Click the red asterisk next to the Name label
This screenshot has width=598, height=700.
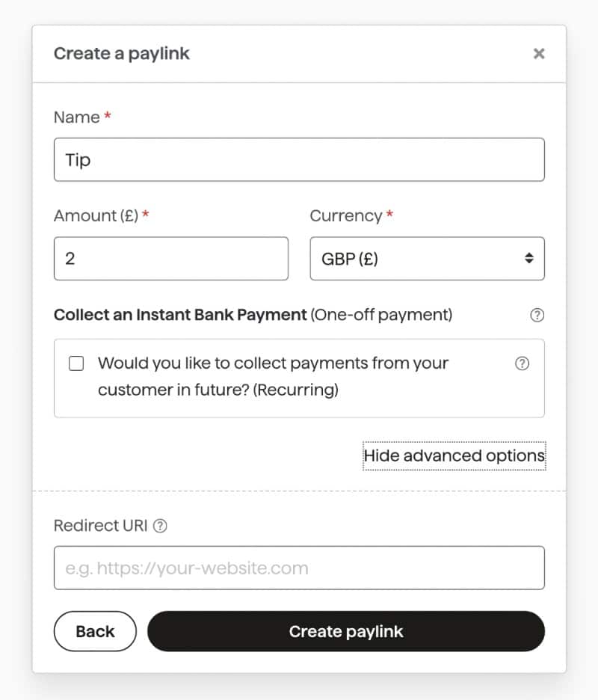pos(109,117)
